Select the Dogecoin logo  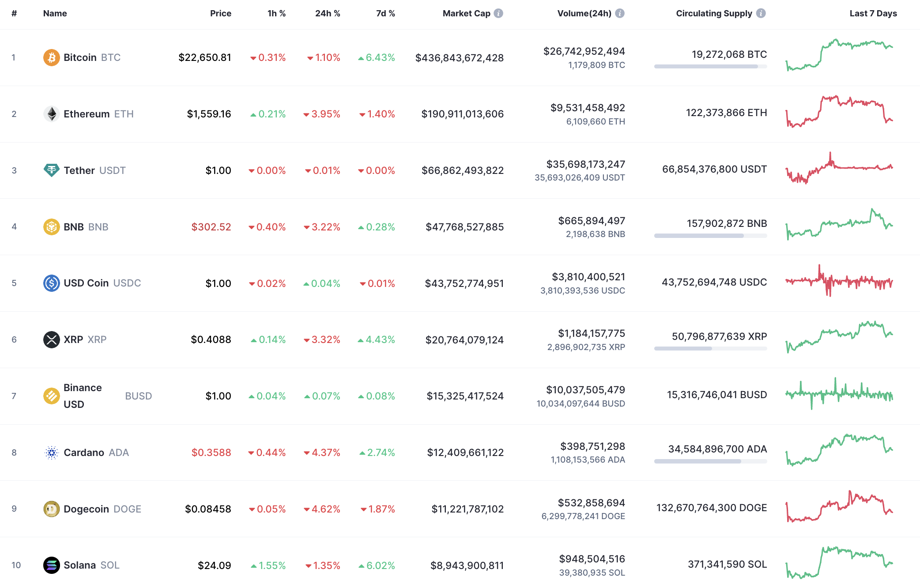click(x=51, y=509)
